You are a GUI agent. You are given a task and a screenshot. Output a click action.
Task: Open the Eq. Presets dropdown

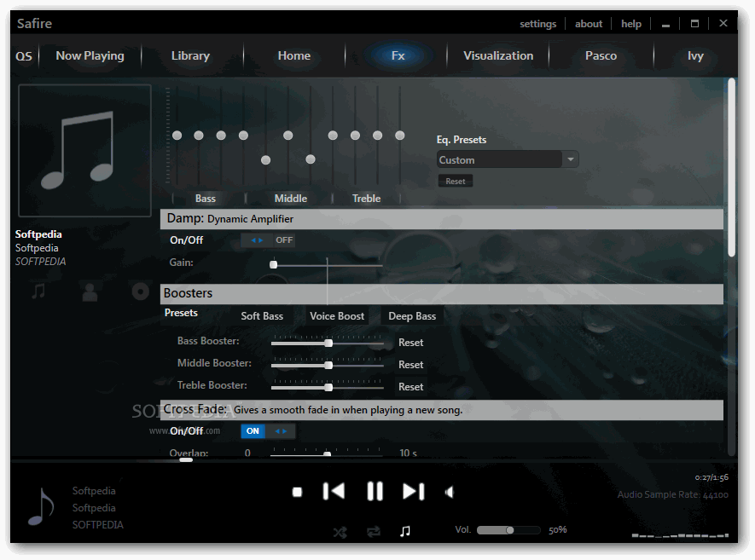click(508, 159)
